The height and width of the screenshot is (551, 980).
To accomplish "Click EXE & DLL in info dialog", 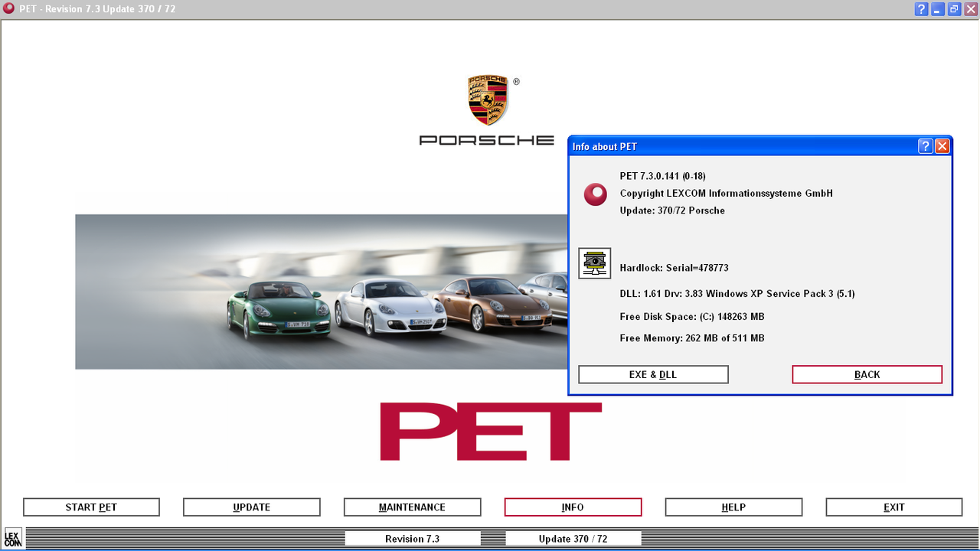I will pos(653,374).
